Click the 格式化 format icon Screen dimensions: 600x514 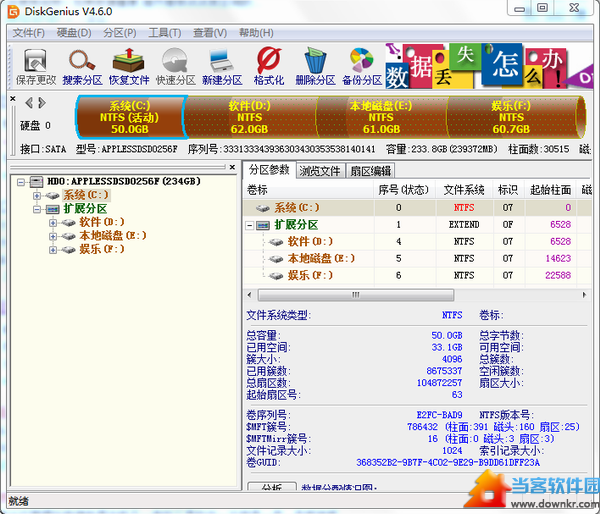(269, 67)
